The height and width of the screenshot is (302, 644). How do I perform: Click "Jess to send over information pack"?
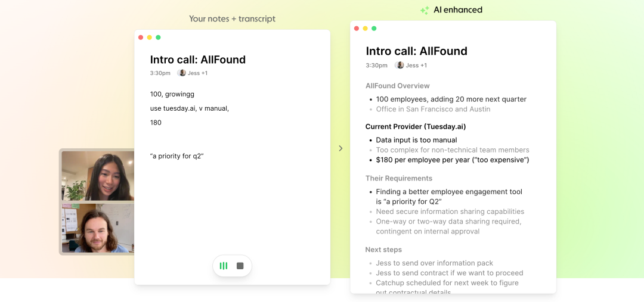[435, 263]
